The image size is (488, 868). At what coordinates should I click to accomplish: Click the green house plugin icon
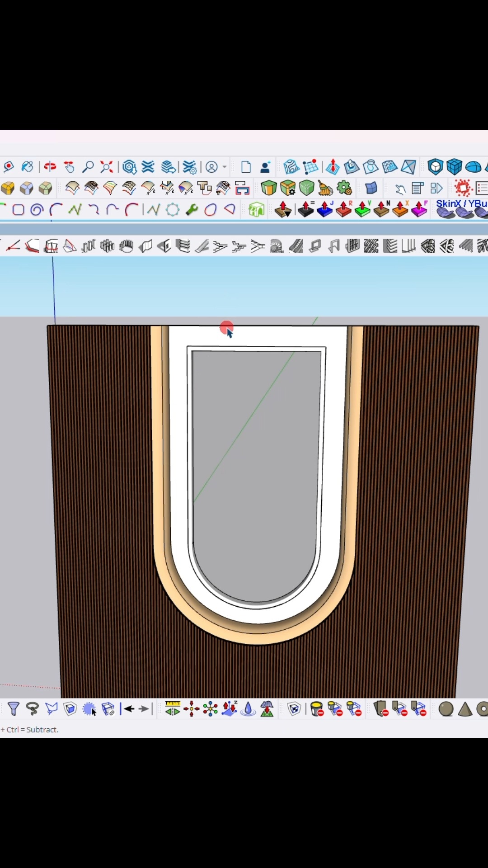pos(256,209)
